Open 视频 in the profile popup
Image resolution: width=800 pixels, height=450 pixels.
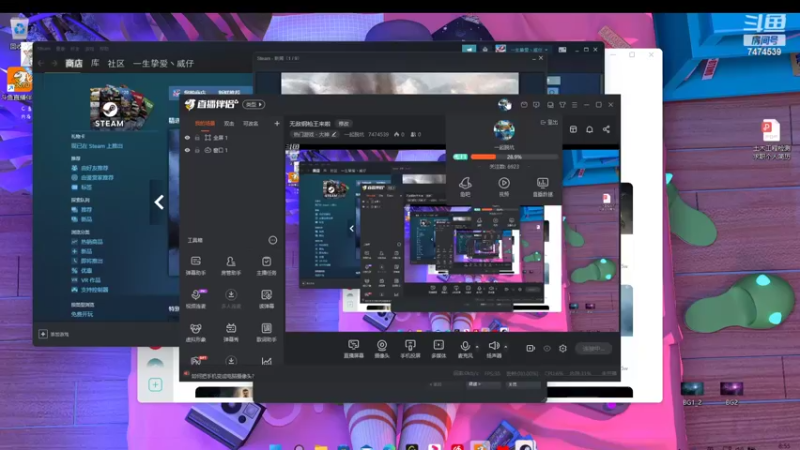(504, 187)
